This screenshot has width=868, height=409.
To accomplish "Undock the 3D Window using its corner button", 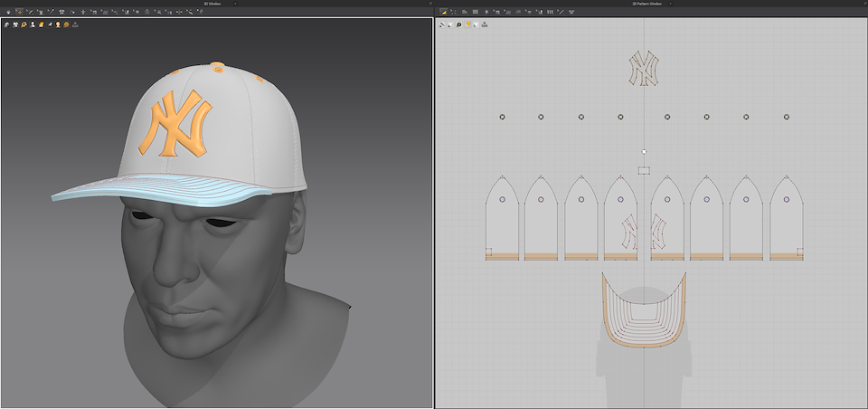I will (x=429, y=4).
